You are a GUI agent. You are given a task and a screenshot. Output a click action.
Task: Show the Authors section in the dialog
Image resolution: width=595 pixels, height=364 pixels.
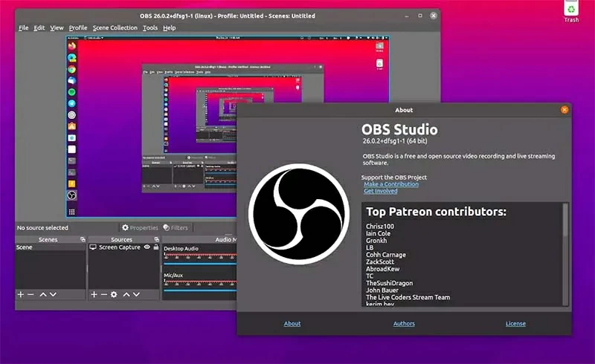(404, 323)
